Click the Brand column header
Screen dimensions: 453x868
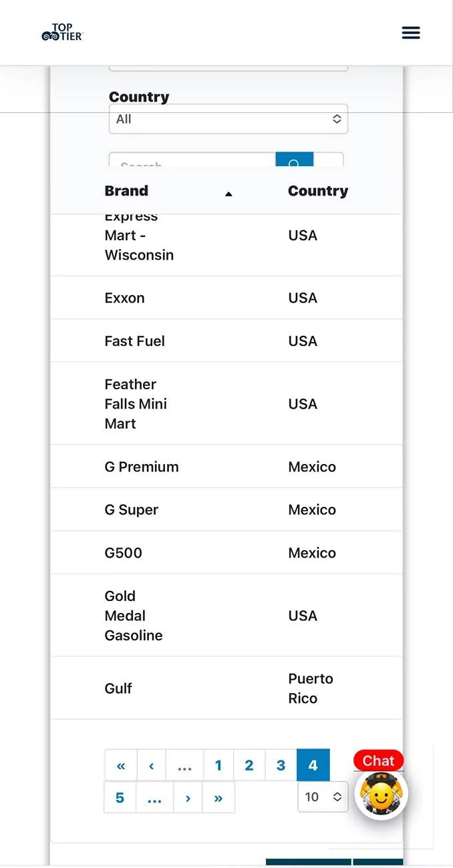(126, 190)
